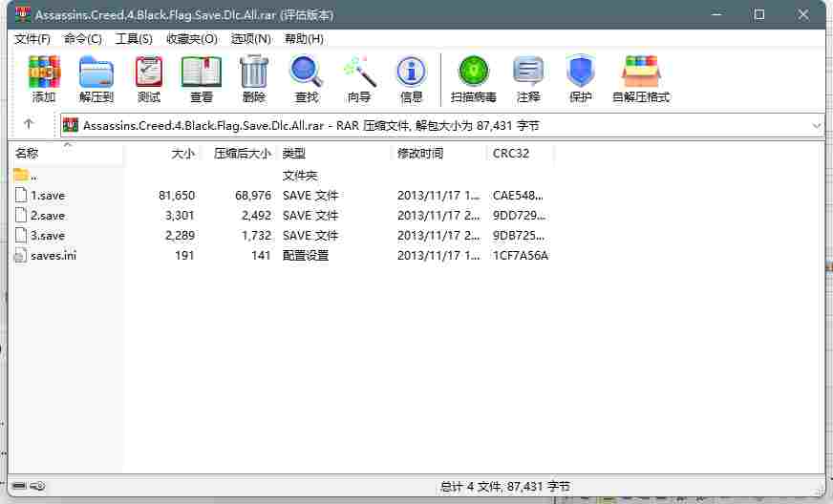Screen dimensions: 833x504
Task: Click the Add (添加) toolbar icon
Action: click(x=44, y=73)
